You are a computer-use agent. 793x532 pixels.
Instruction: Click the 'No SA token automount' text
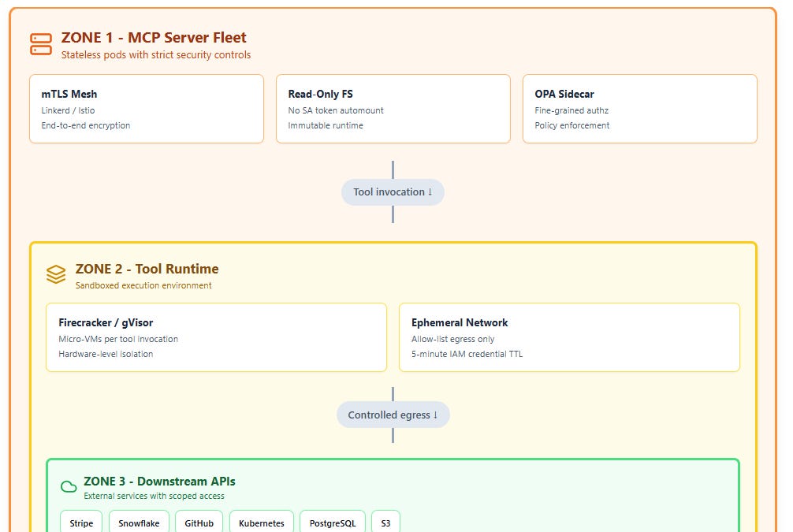coord(336,110)
